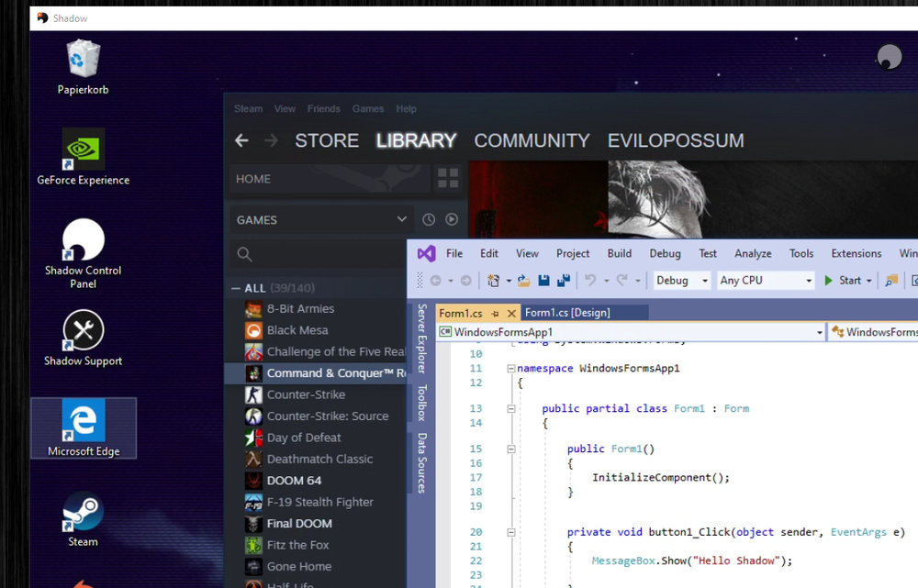The image size is (918, 588).
Task: Open the Steam menu in Steam window
Action: coord(248,109)
